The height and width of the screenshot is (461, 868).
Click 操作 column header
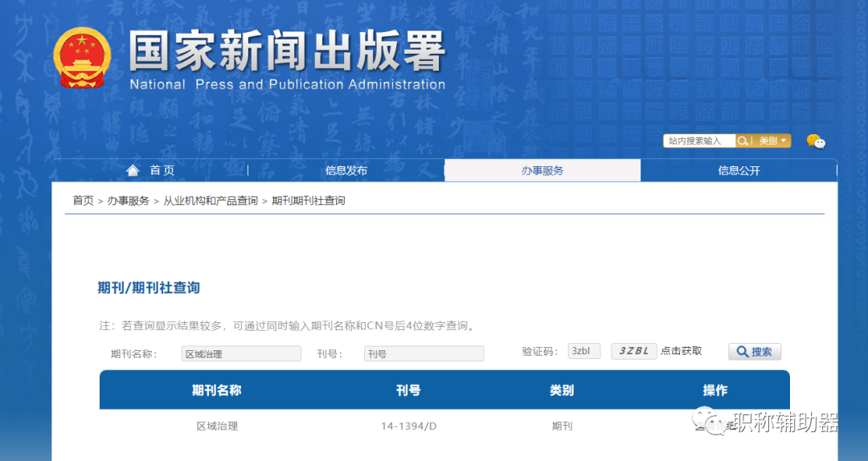coord(715,390)
